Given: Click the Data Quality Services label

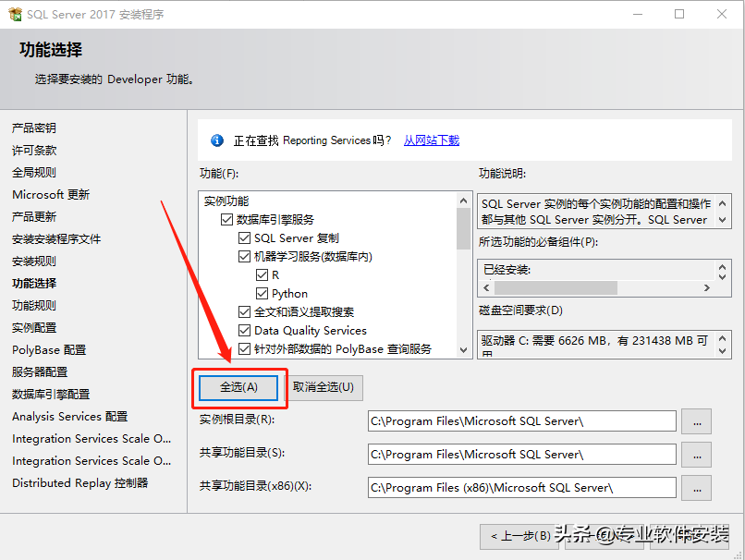Looking at the screenshot, I should pos(311,331).
